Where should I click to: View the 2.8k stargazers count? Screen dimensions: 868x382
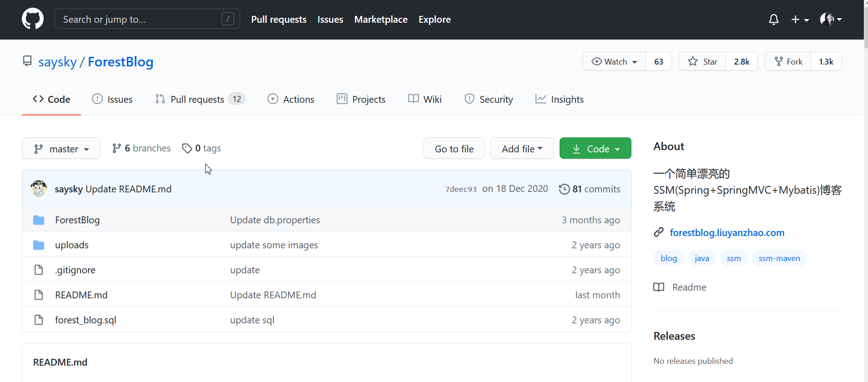[742, 61]
